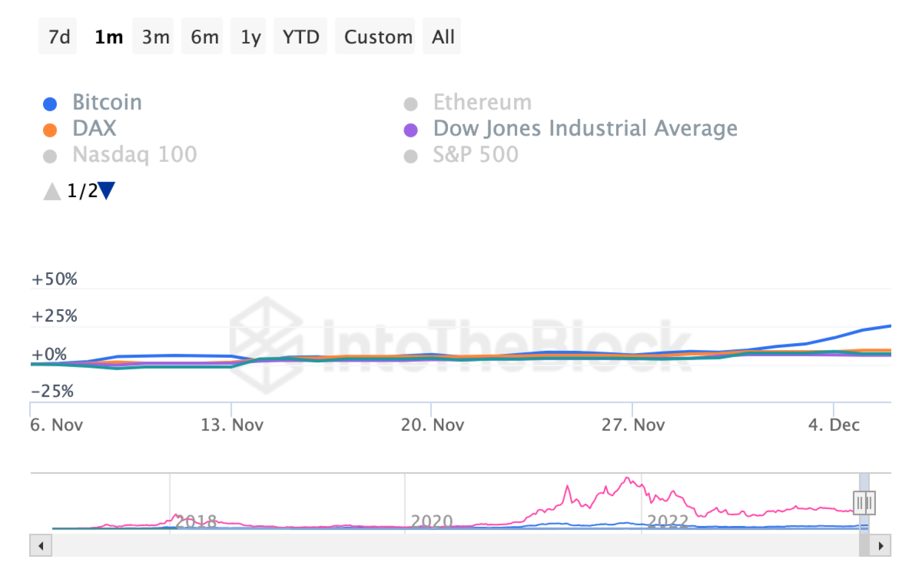Click the navigator scroll left arrow
Screen dimensions: 922x588
coord(41,545)
